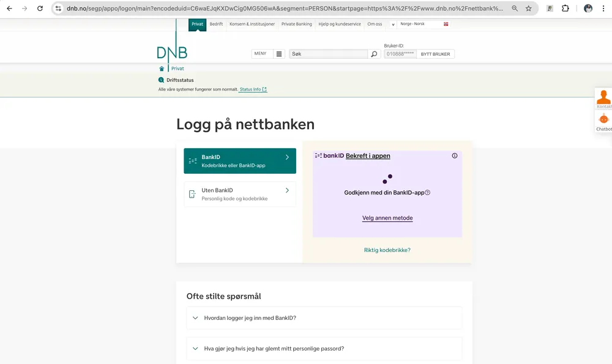The image size is (612, 364).
Task: Click the search magnifier icon beside Søk
Action: coord(374,54)
